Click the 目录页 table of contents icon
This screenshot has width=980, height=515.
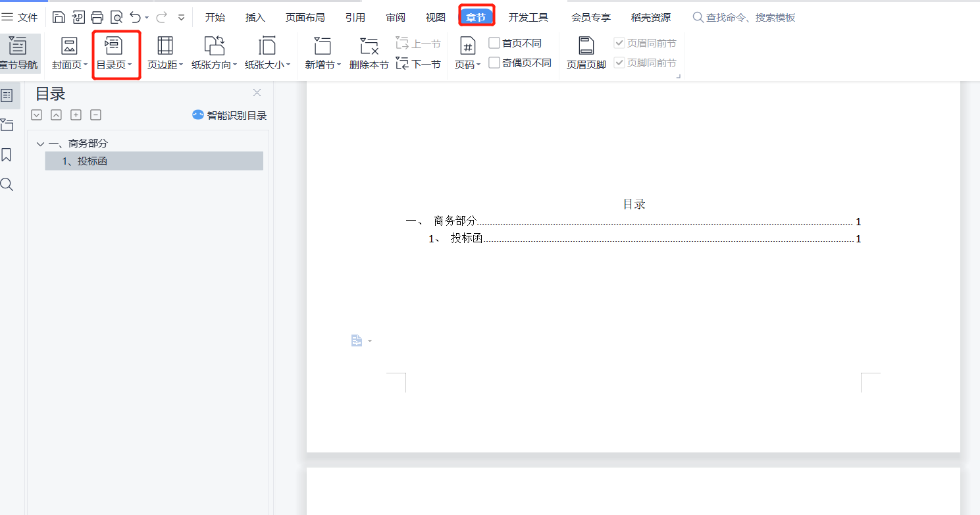(x=114, y=46)
